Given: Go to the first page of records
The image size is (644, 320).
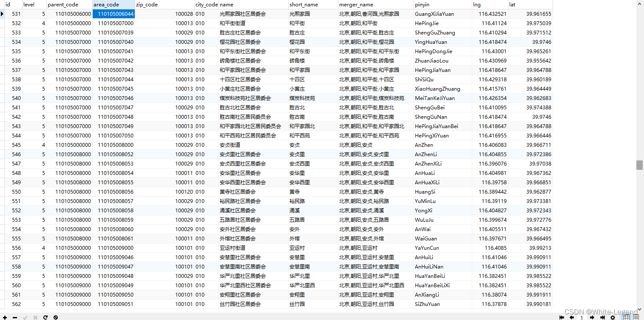Looking at the screenshot, I should [x=562, y=317].
